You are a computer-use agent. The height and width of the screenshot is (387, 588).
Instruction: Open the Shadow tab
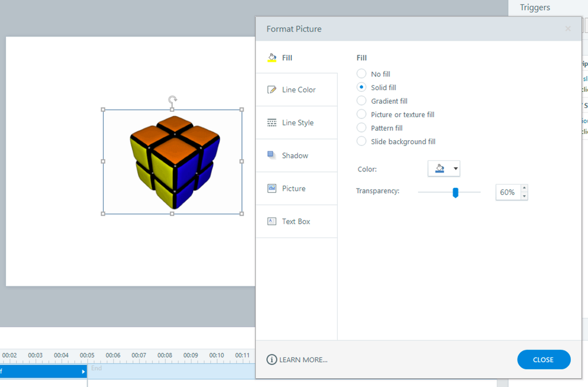tap(297, 156)
